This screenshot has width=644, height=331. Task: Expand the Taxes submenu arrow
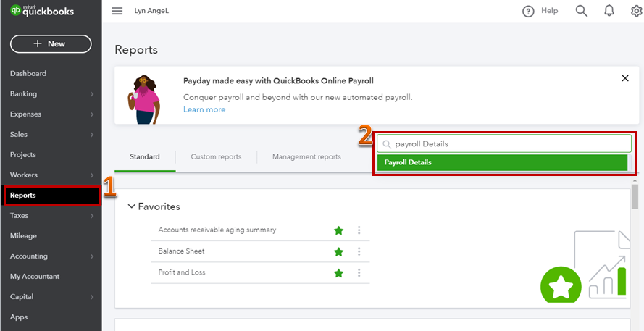pyautogui.click(x=91, y=216)
